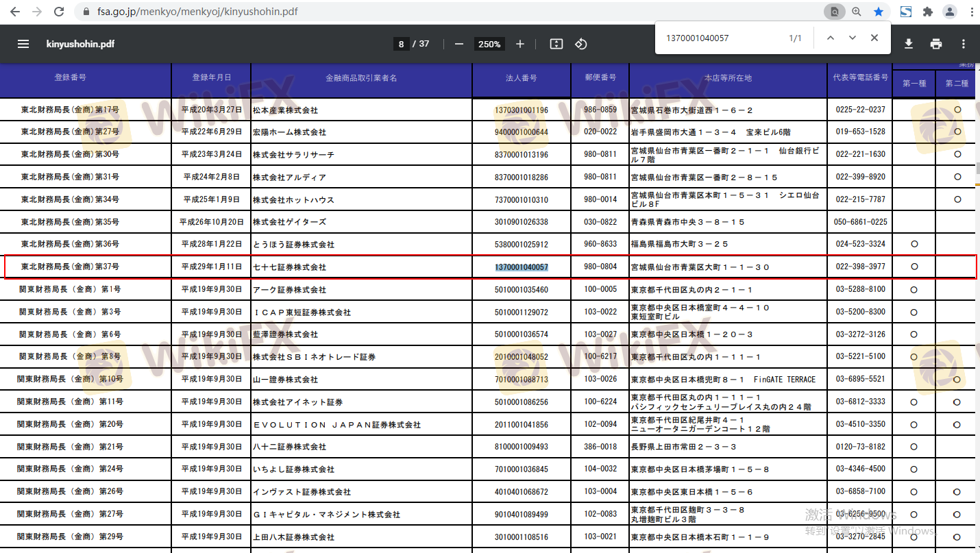Rotate the PDF document counterclockwise

coord(581,44)
